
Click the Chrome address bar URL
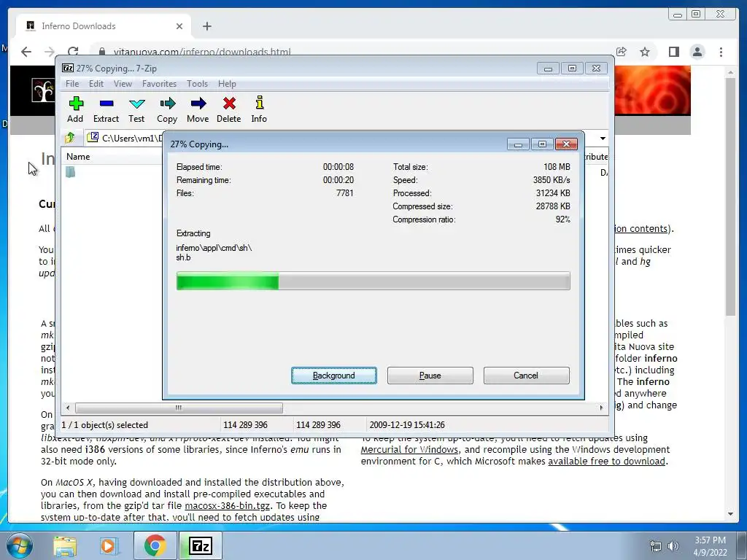coord(202,52)
